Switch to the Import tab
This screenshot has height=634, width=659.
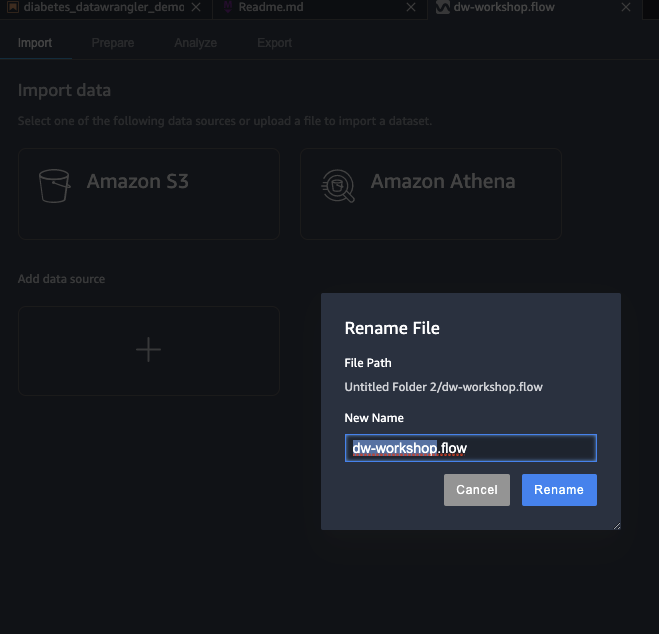pos(35,43)
